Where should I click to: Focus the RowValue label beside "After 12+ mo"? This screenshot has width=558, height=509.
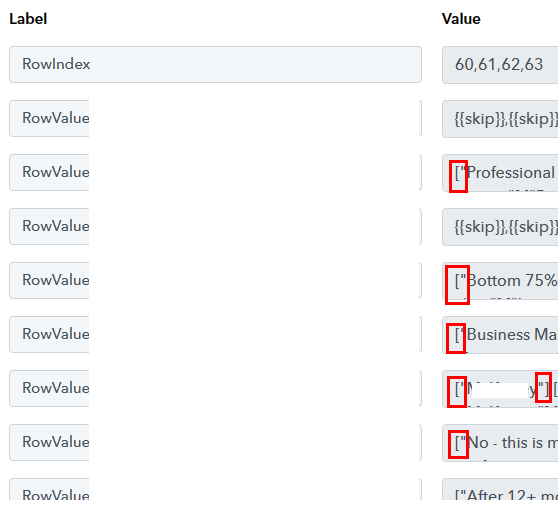pyautogui.click(x=215, y=491)
